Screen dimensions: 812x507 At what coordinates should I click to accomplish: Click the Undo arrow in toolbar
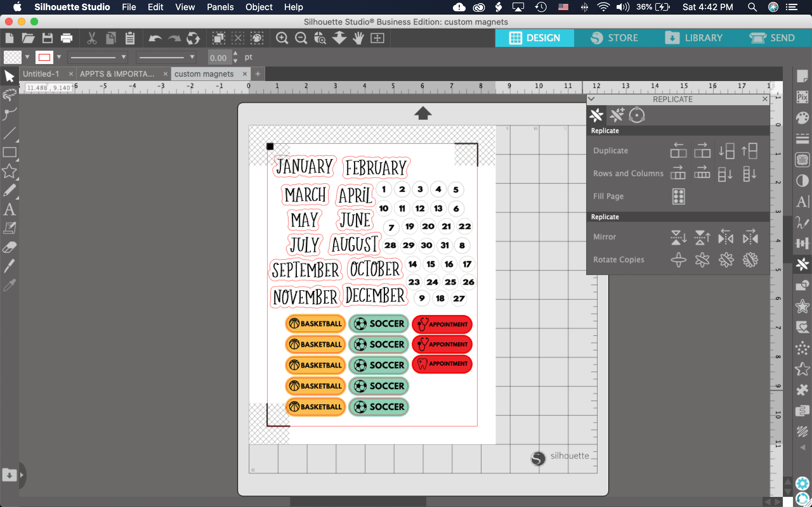[155, 38]
